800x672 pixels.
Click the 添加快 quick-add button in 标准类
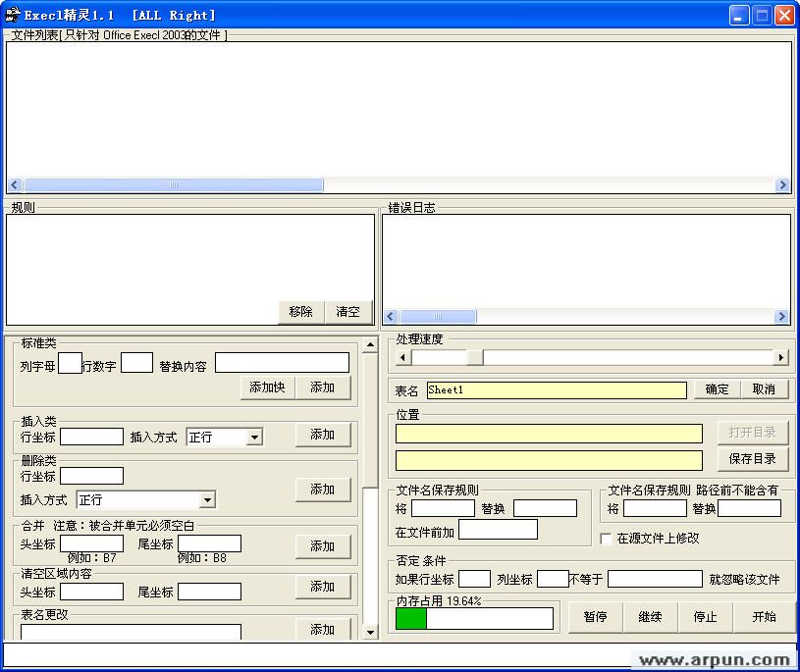click(267, 388)
